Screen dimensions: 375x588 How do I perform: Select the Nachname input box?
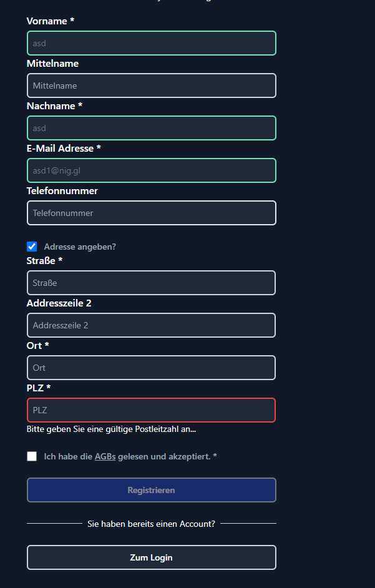coord(151,128)
